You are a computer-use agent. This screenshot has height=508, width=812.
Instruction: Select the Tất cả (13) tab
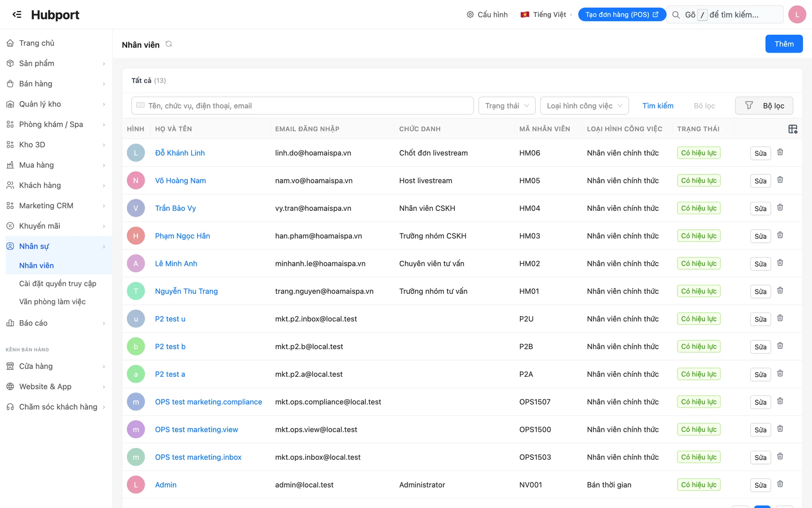[x=148, y=80]
